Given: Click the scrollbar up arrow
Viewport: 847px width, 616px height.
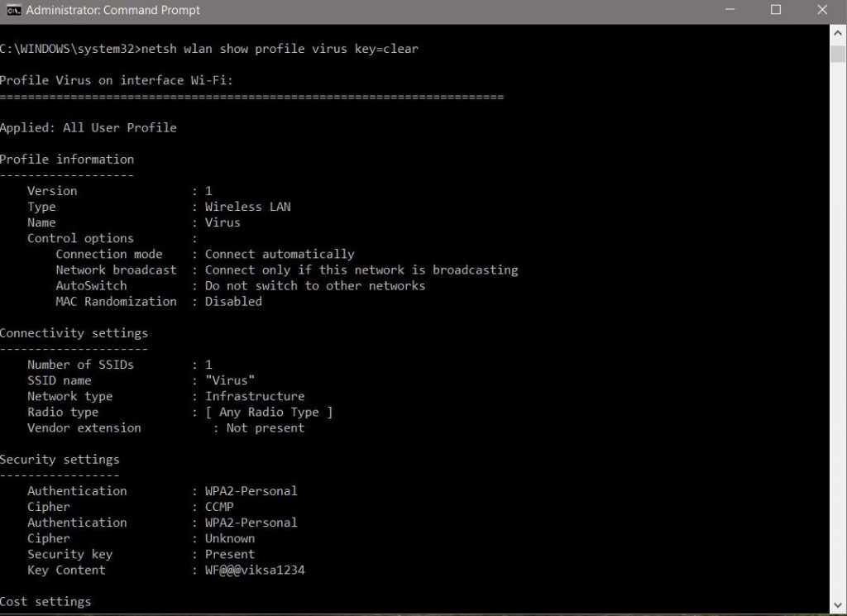Looking at the screenshot, I should click(838, 33).
